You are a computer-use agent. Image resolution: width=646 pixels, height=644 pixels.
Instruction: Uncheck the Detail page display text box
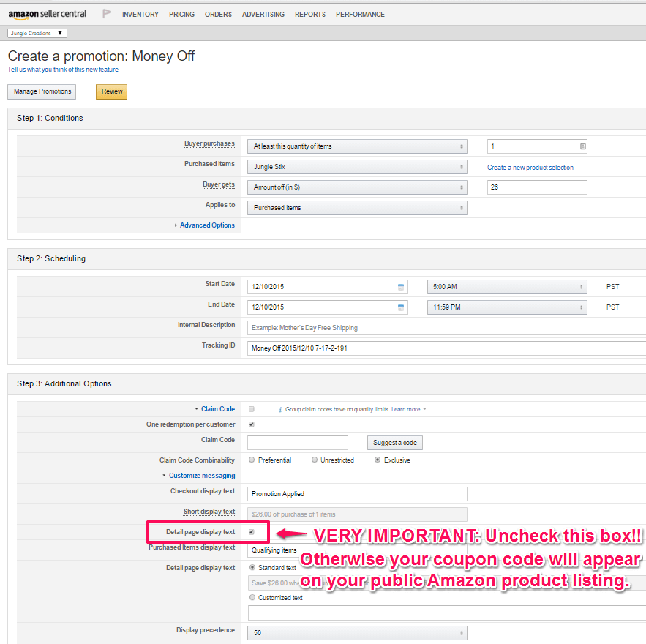coord(252,532)
